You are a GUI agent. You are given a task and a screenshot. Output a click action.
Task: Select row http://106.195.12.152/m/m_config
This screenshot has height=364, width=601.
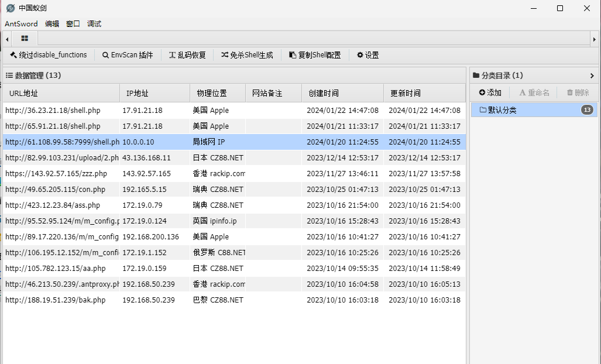(x=234, y=252)
